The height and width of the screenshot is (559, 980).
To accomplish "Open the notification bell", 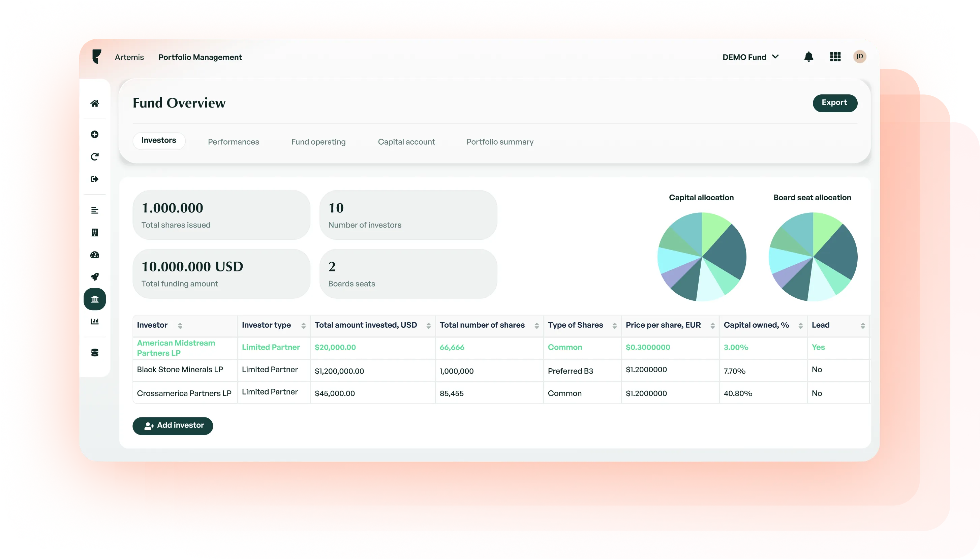I will pyautogui.click(x=809, y=56).
